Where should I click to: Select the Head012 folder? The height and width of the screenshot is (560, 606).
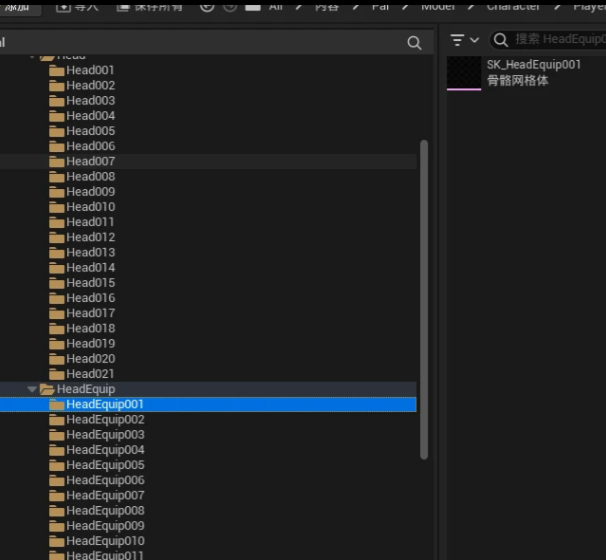coord(90,237)
